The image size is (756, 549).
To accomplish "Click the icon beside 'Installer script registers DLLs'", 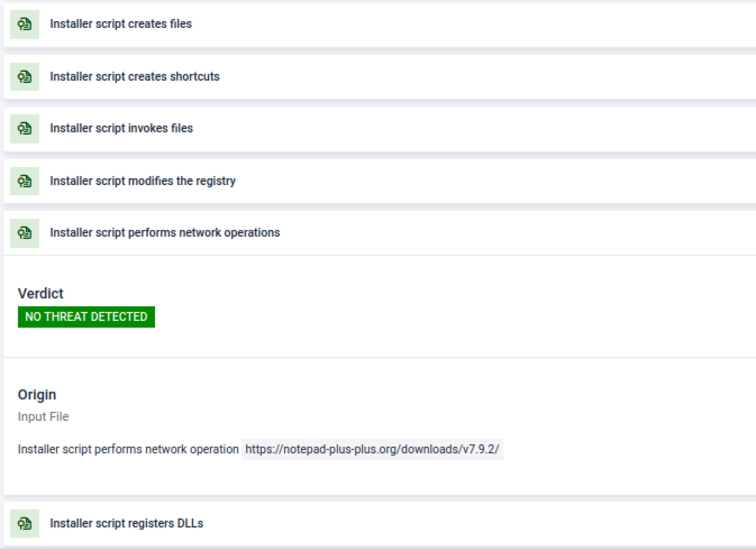I will point(24,523).
